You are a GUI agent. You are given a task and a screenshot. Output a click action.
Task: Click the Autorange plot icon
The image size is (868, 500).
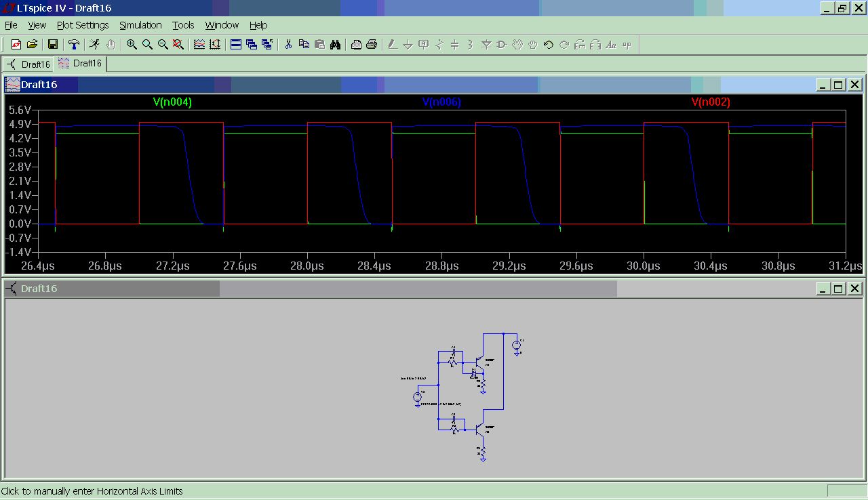(215, 45)
